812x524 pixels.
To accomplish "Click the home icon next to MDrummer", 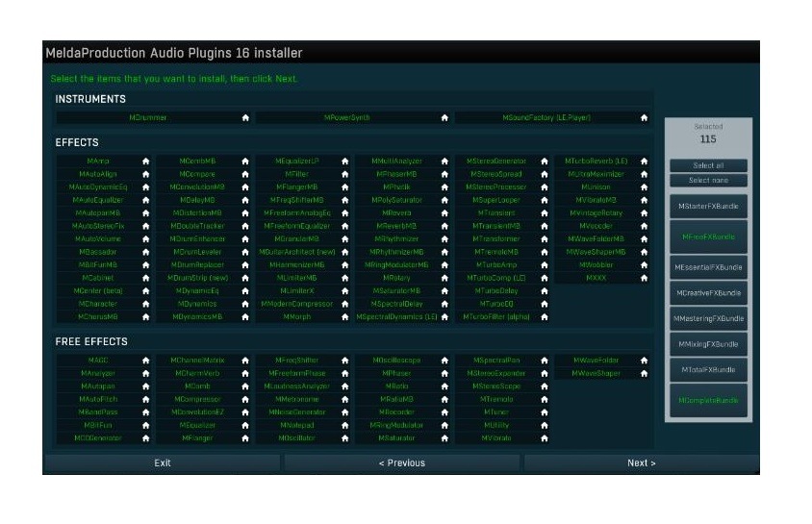I will click(x=245, y=118).
